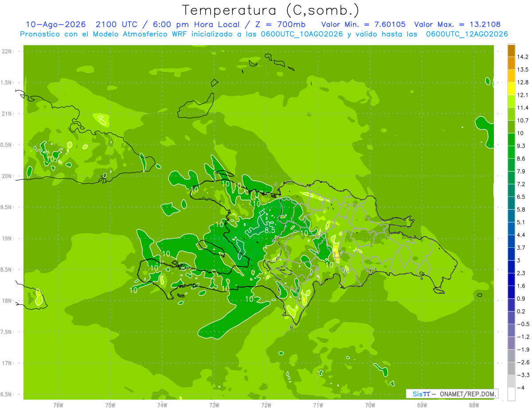532x411 pixels.
Task: Click the 5.1 label on the color scale
Action: point(521,222)
